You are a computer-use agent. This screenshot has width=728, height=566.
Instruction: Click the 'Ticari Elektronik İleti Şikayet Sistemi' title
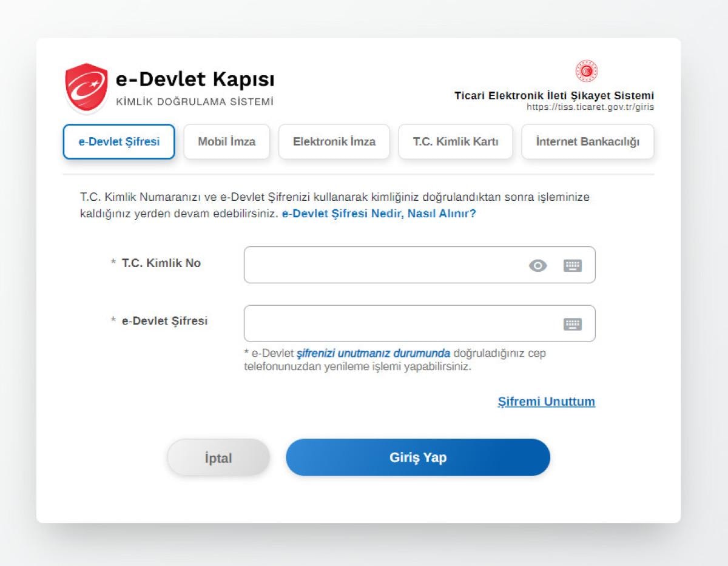(554, 95)
